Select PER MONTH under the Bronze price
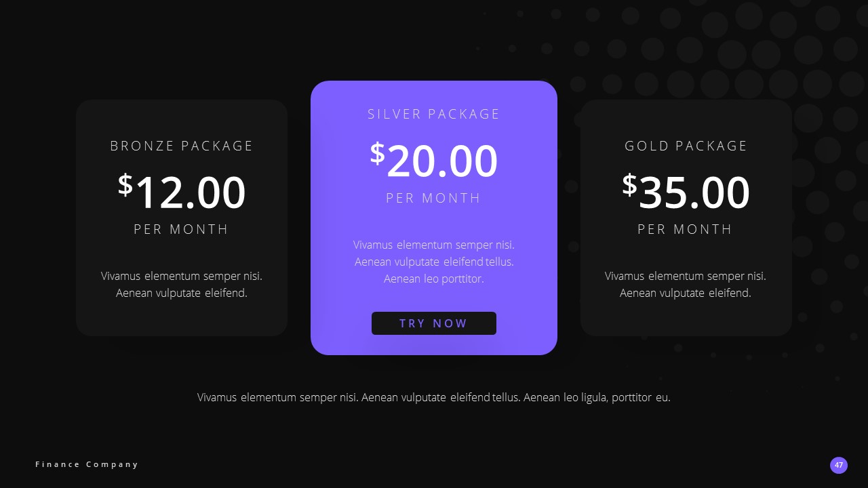The width and height of the screenshot is (868, 488). (x=182, y=229)
